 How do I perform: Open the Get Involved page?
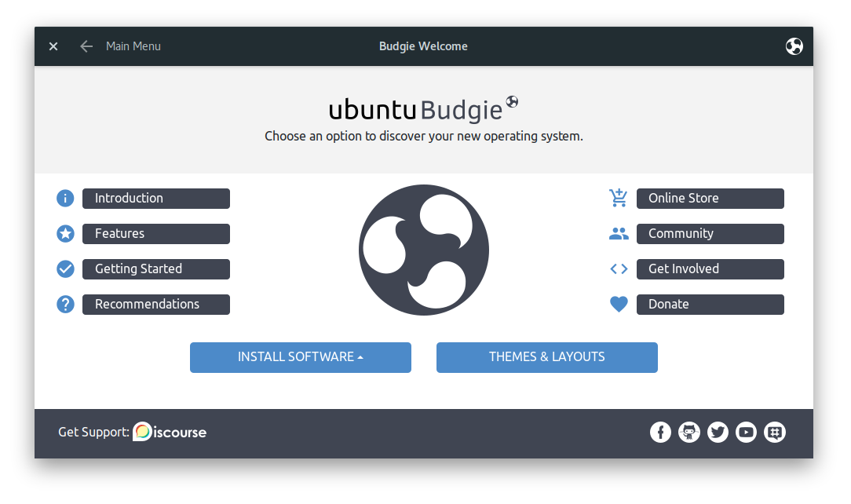pyautogui.click(x=710, y=269)
